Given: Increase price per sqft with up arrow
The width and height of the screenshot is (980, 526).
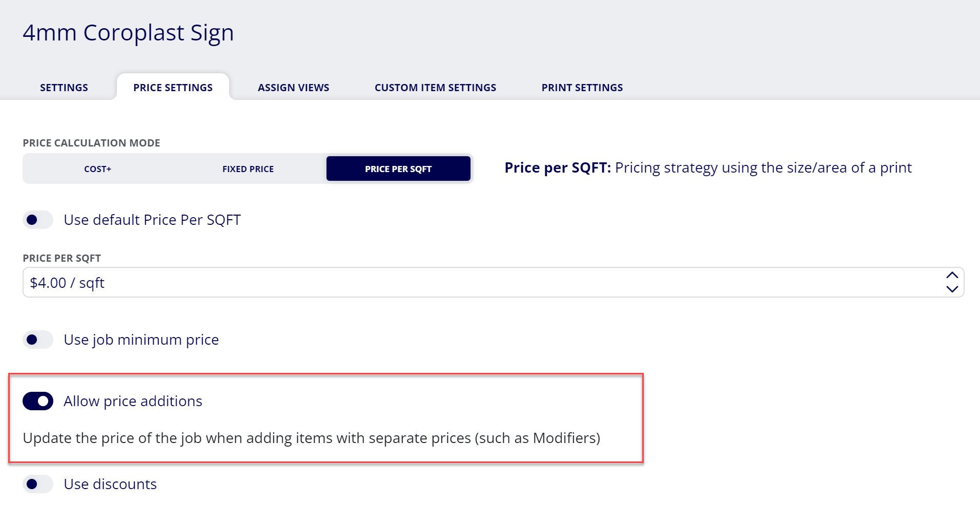Looking at the screenshot, I should click(x=952, y=276).
